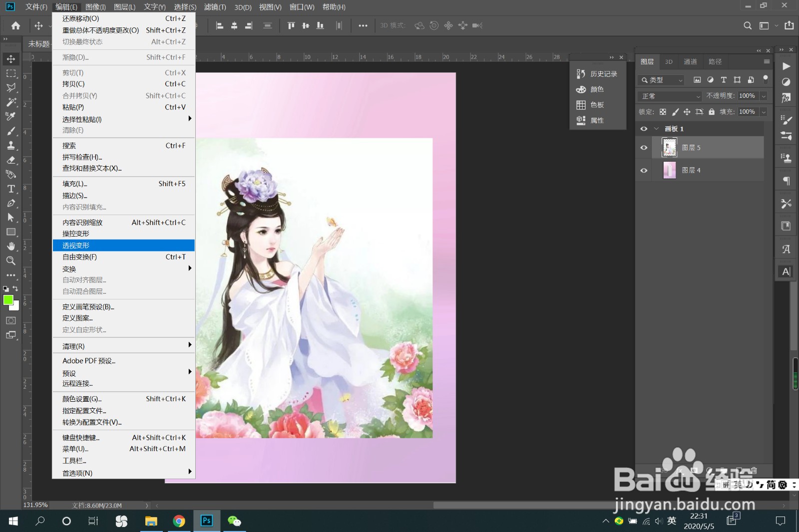
Task: Open the 类型 layer filter dropdown
Action: click(x=661, y=80)
